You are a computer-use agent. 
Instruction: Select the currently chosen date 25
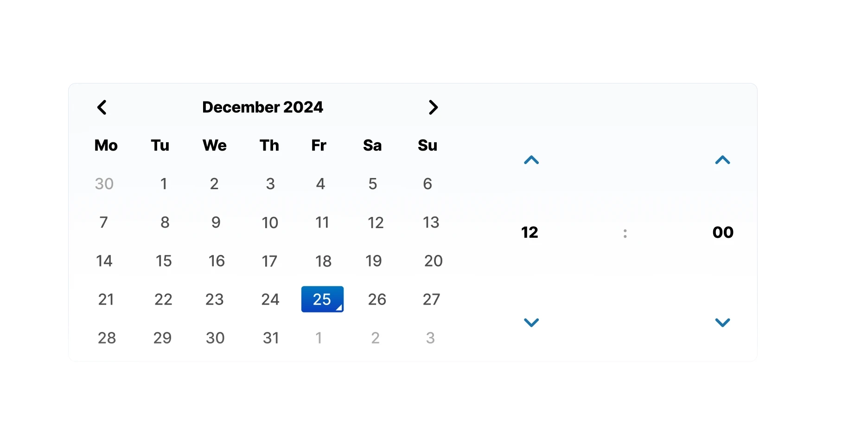322,299
